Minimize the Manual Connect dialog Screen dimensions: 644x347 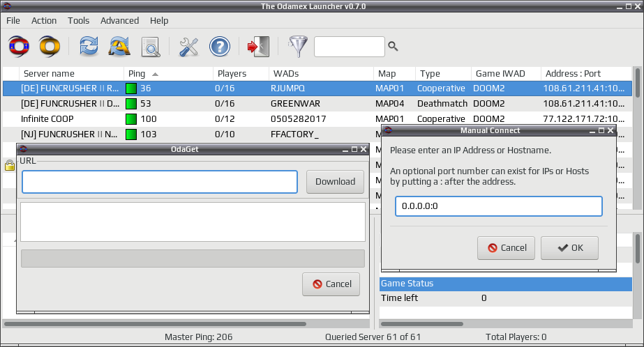click(x=592, y=131)
